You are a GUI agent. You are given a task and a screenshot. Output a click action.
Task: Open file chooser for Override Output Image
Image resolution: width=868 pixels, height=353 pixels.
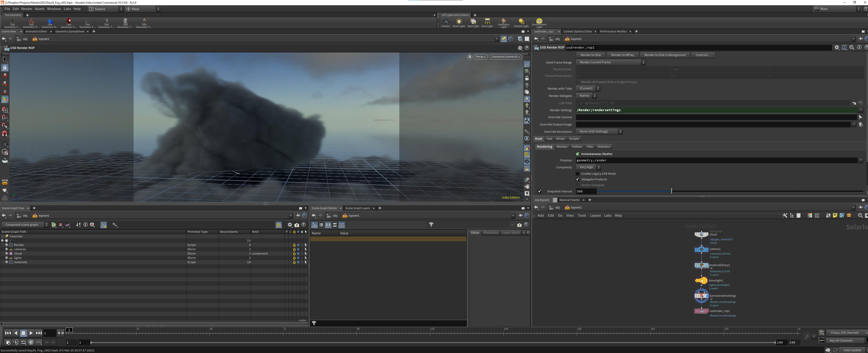[861, 124]
